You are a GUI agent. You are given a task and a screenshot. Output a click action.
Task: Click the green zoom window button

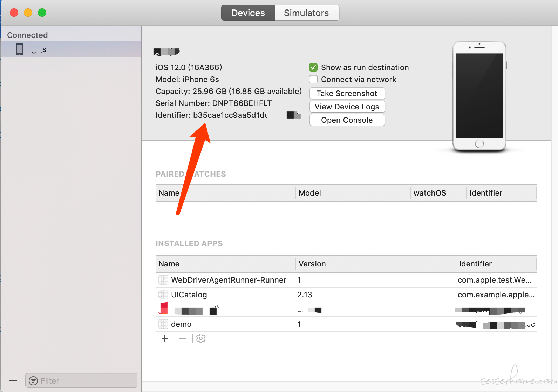(42, 13)
